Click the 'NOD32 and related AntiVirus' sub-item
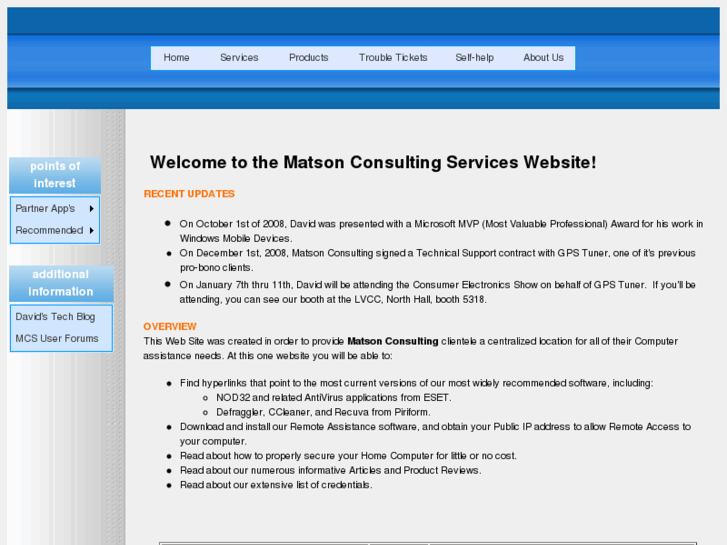The width and height of the screenshot is (727, 545). pos(333,398)
